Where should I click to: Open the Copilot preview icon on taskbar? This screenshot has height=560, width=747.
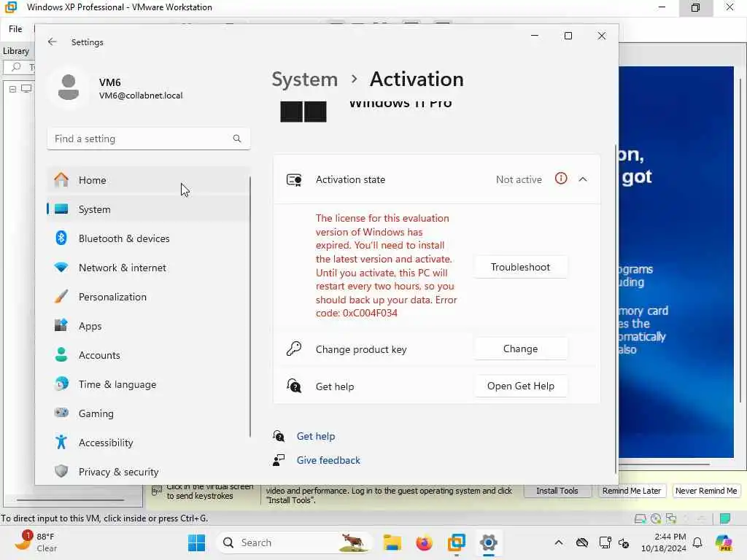[x=724, y=542]
